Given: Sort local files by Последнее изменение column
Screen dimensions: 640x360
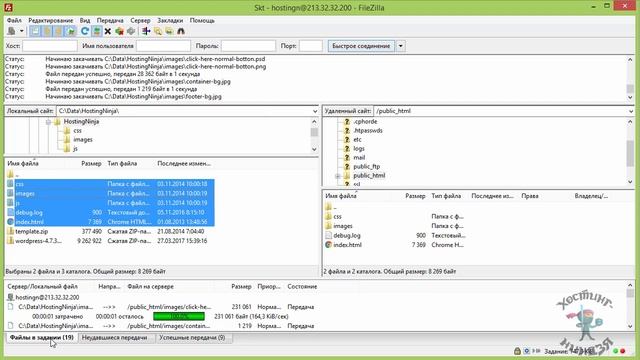Looking at the screenshot, I should [x=184, y=164].
